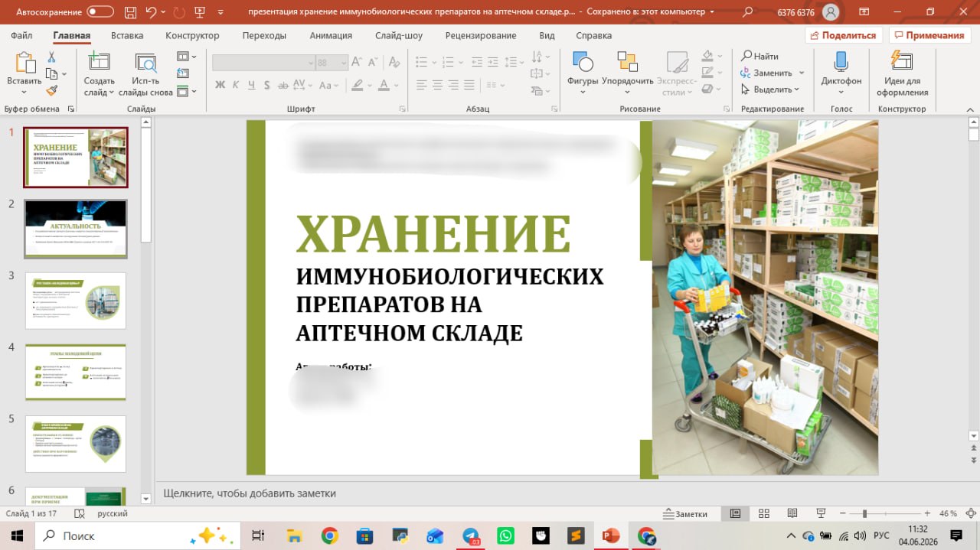Image resolution: width=980 pixels, height=550 pixels.
Task: Increase font size with large A icon
Action: 358,63
